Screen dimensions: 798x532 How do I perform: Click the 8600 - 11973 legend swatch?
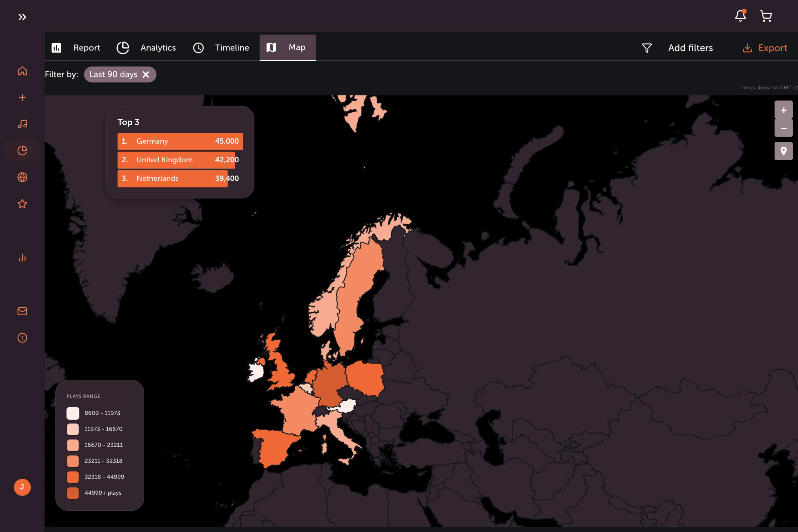point(73,413)
